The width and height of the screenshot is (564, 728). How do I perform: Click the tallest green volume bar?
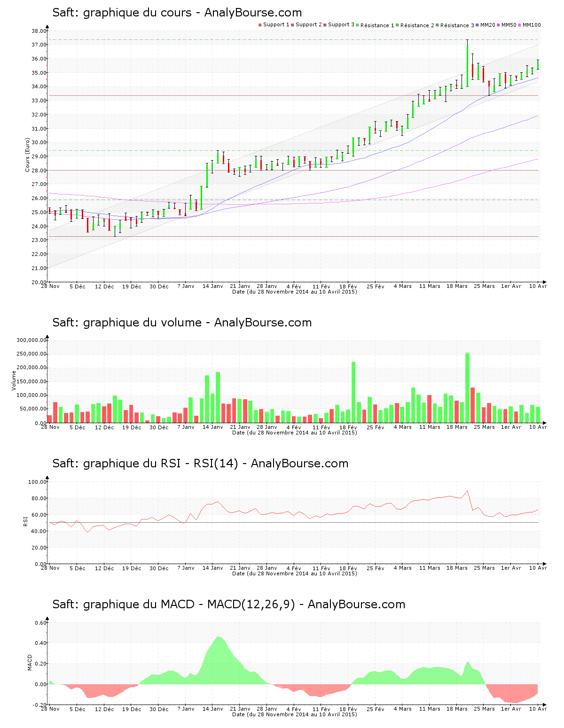click(468, 388)
